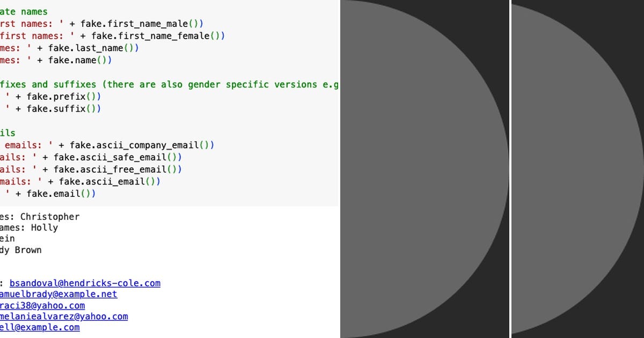The image size is (644, 338).
Task: Open the amuelbrady@example.net email link
Action: click(58, 294)
